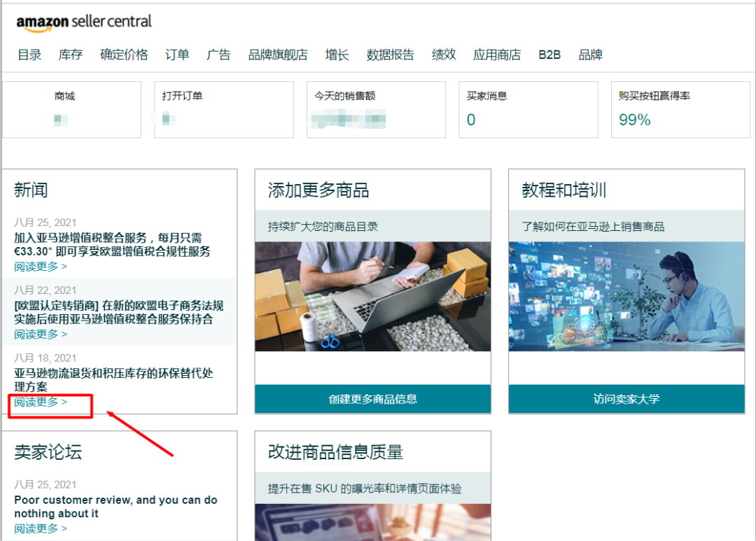Open the 订单 menu
Screen dimensions: 756x541
(177, 55)
